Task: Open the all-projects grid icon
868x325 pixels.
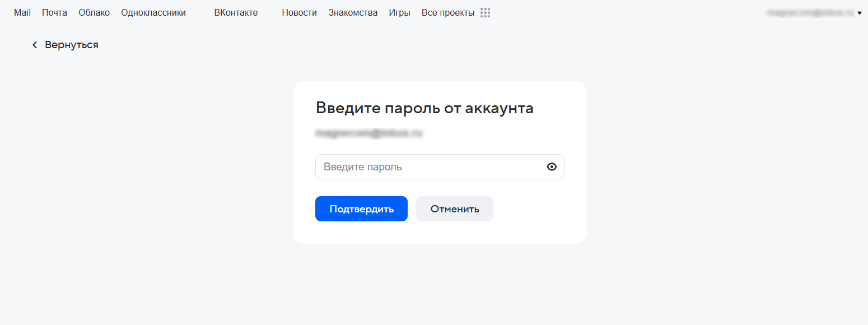Action: 485,13
